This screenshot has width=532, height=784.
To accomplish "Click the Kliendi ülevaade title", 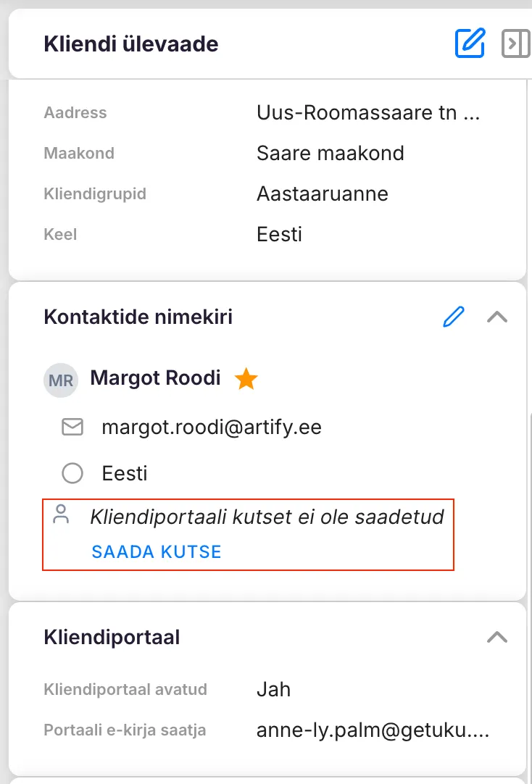I will [131, 44].
